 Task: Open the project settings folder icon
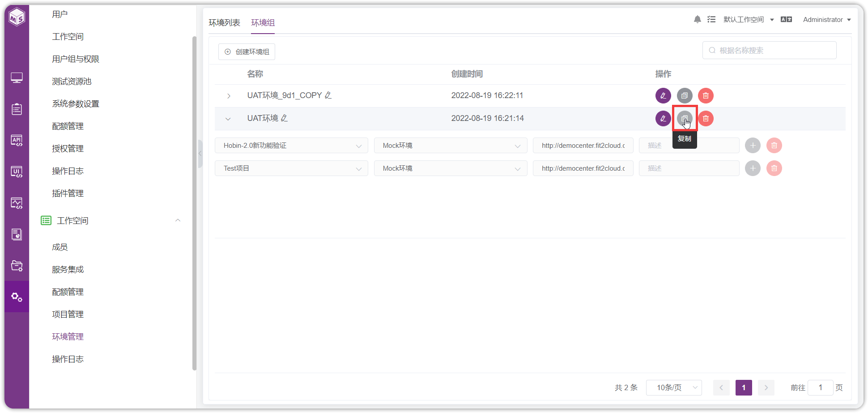click(17, 266)
